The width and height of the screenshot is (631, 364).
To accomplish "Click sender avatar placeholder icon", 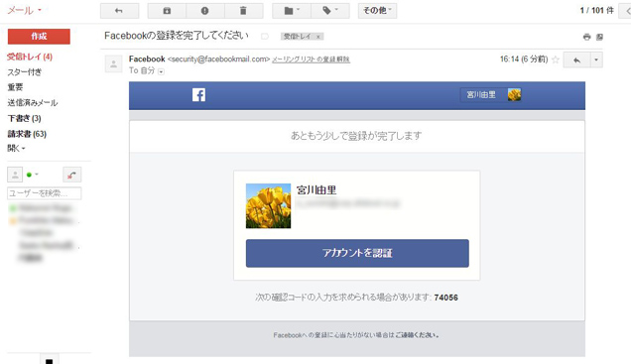I will [x=113, y=63].
